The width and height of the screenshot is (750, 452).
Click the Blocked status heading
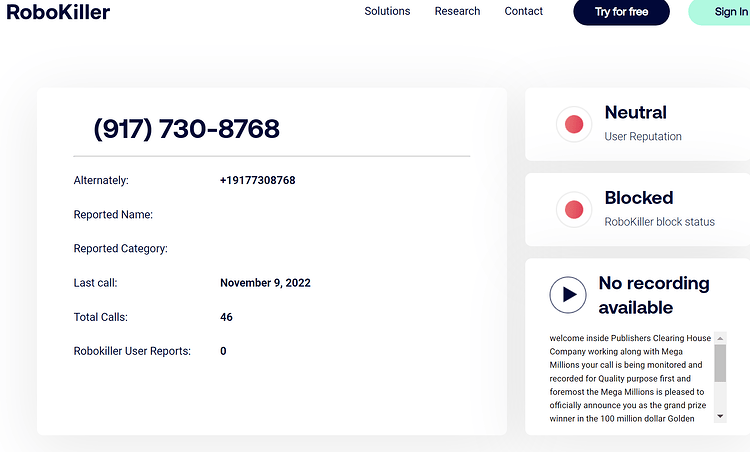coord(639,198)
